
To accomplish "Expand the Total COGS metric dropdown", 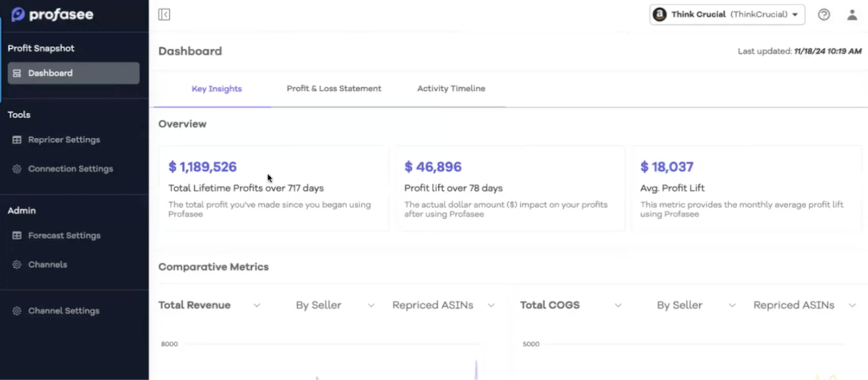I will tap(571, 305).
